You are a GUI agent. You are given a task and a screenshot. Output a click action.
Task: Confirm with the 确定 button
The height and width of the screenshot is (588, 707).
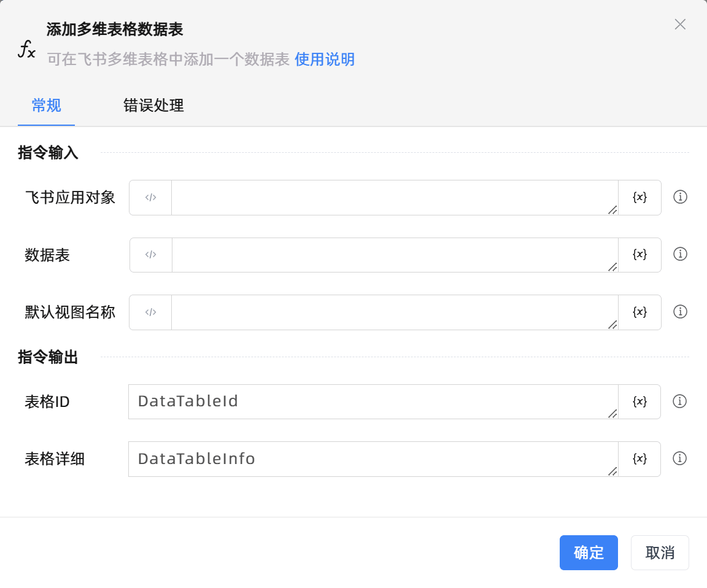pyautogui.click(x=589, y=553)
